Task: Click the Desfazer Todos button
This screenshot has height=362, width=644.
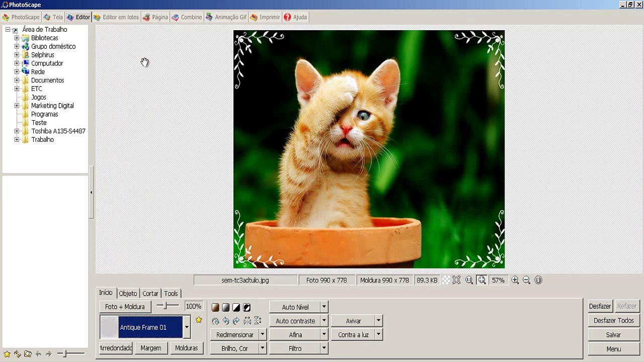Action: [x=613, y=320]
